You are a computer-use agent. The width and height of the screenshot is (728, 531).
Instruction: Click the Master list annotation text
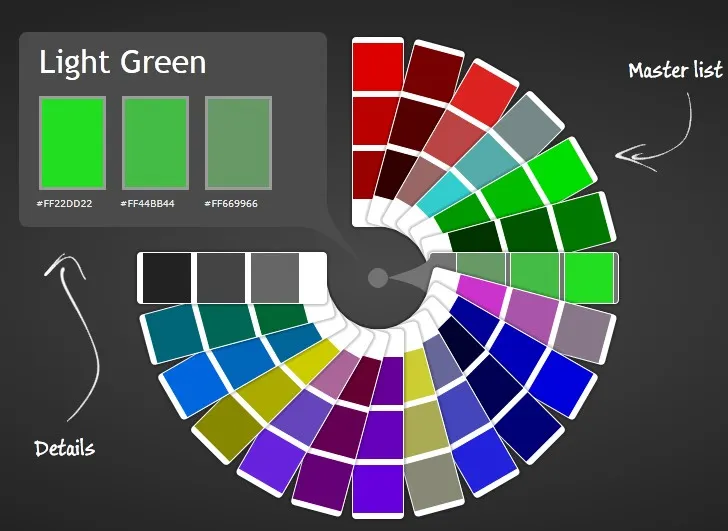coord(675,71)
